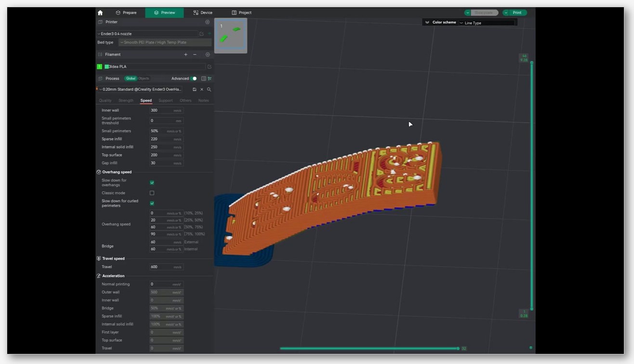Switch to the Notes settings tab

pyautogui.click(x=203, y=101)
